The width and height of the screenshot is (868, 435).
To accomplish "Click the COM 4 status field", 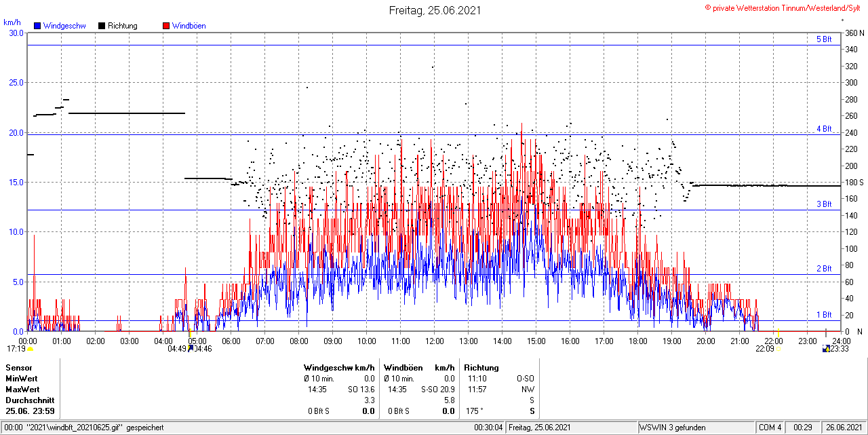I will point(770,428).
